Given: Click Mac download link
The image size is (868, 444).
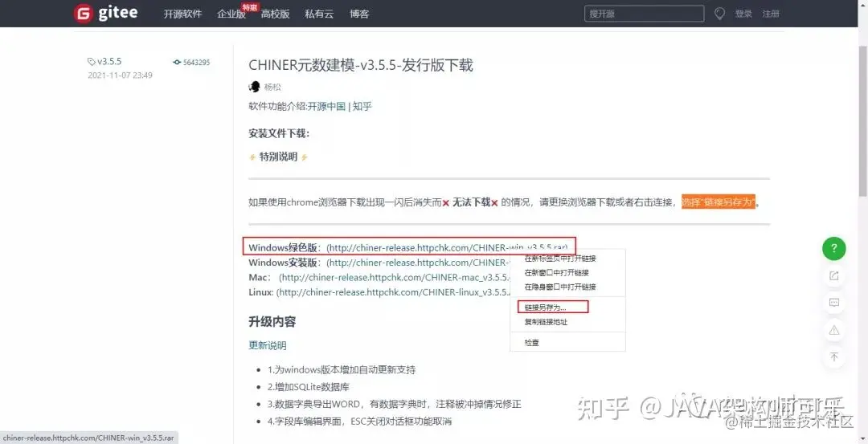Looking at the screenshot, I should click(394, 278).
